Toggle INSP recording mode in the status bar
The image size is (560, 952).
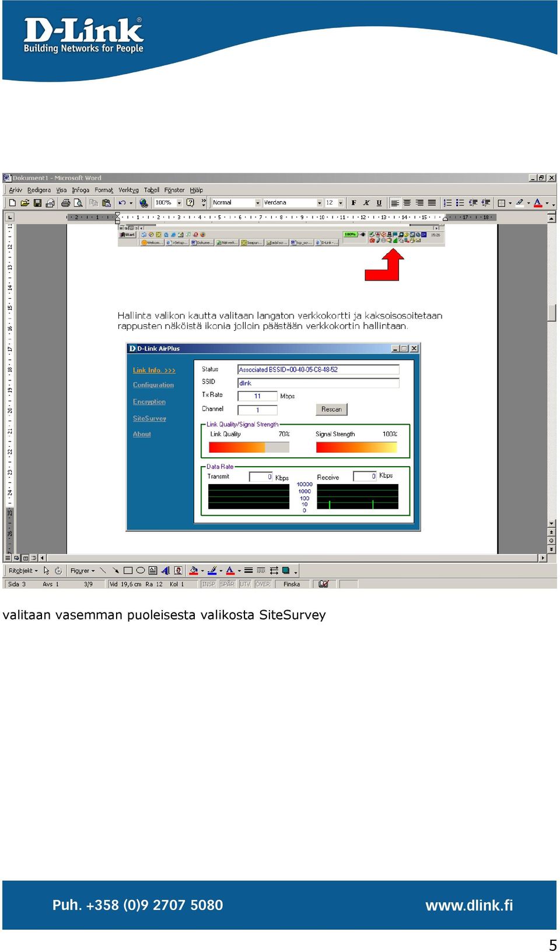point(209,584)
